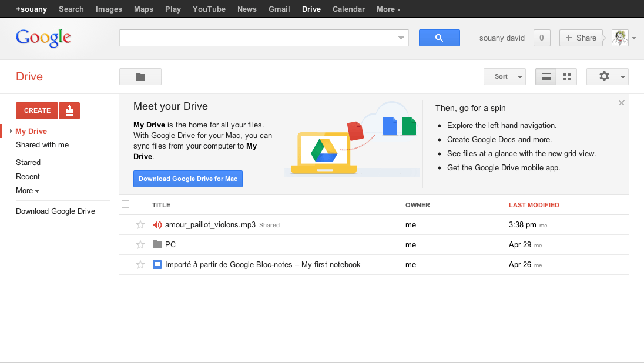
Task: Sort by LAST MODIFIED column header
Action: pyautogui.click(x=534, y=205)
